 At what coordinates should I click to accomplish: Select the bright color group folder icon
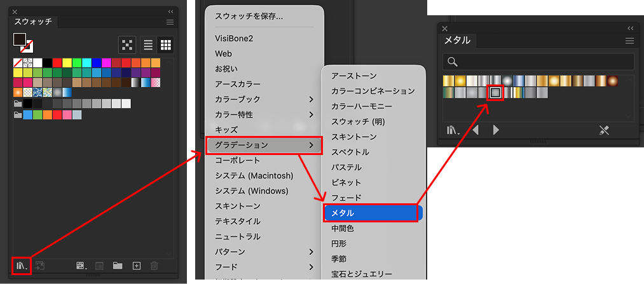click(x=18, y=115)
